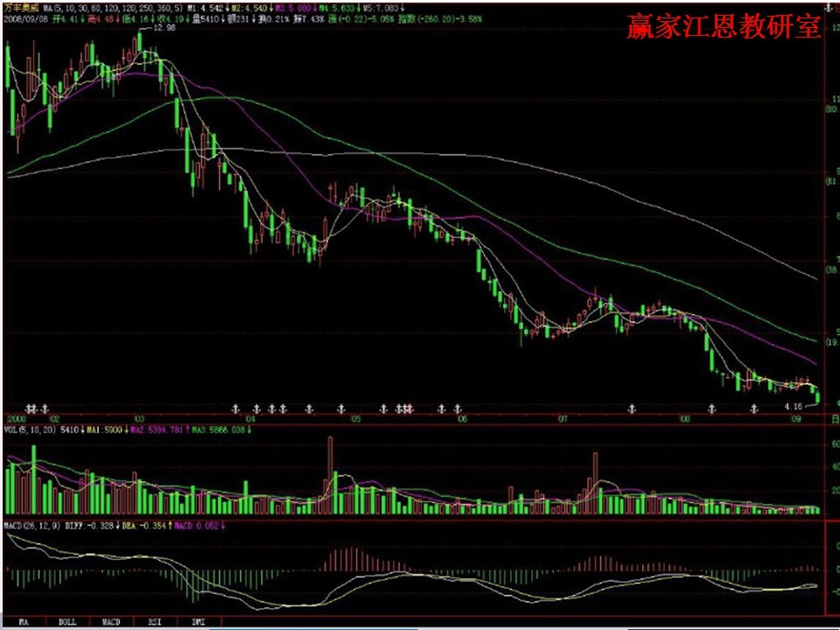This screenshot has width=840, height=630.
Task: Click the info marker immediately left of the 06 label
Action: [456, 409]
